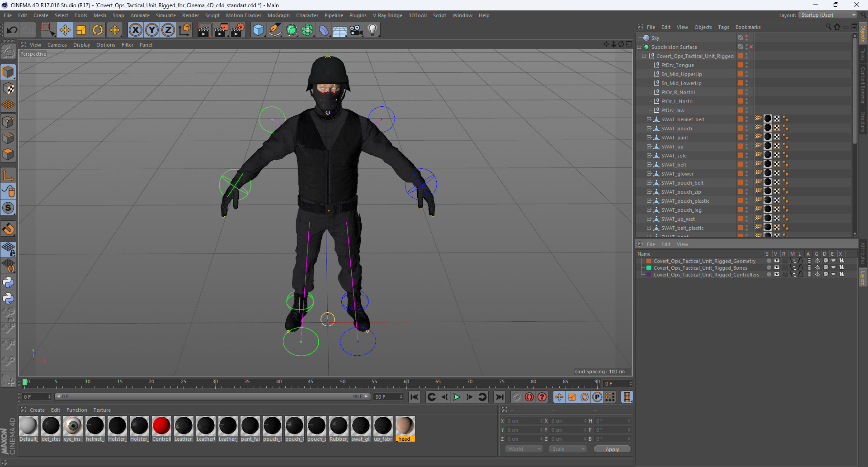Screen dimensions: 868x467
Task: Toggle Z axis lock icon
Action: click(168, 30)
